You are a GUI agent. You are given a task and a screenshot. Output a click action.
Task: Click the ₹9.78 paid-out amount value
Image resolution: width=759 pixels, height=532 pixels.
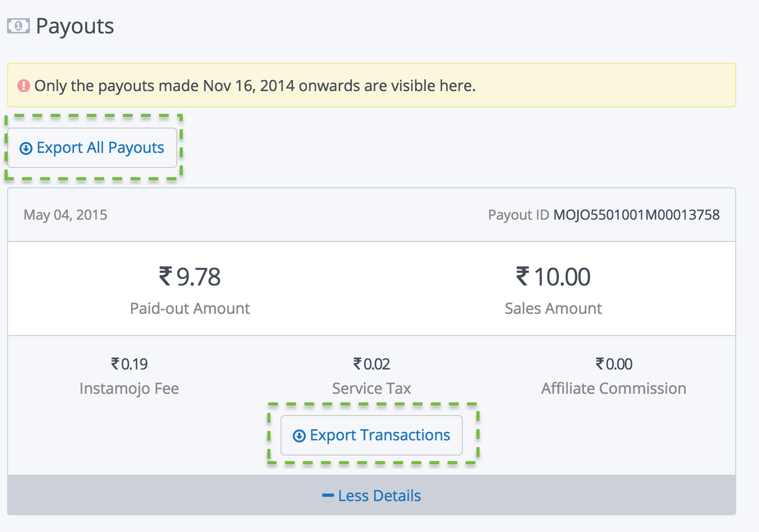(x=190, y=277)
